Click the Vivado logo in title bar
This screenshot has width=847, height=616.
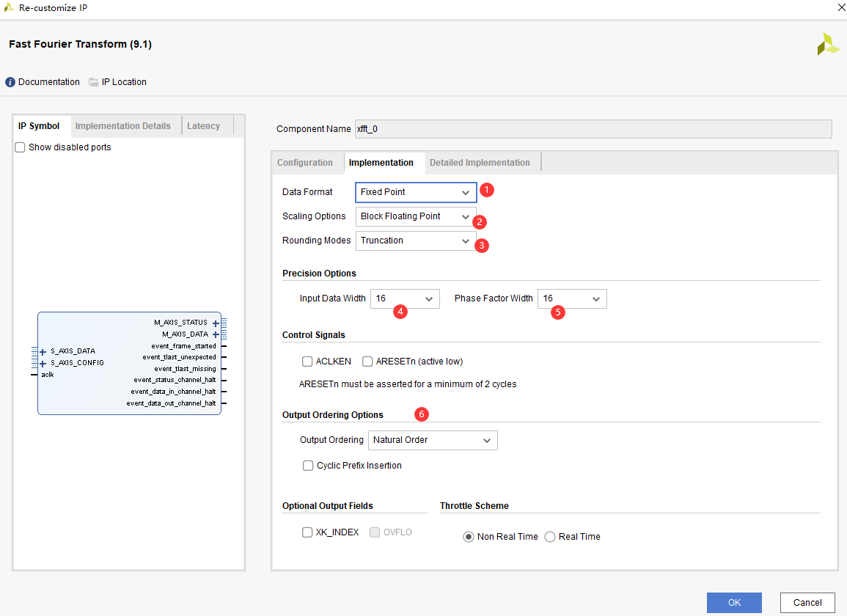9,7
